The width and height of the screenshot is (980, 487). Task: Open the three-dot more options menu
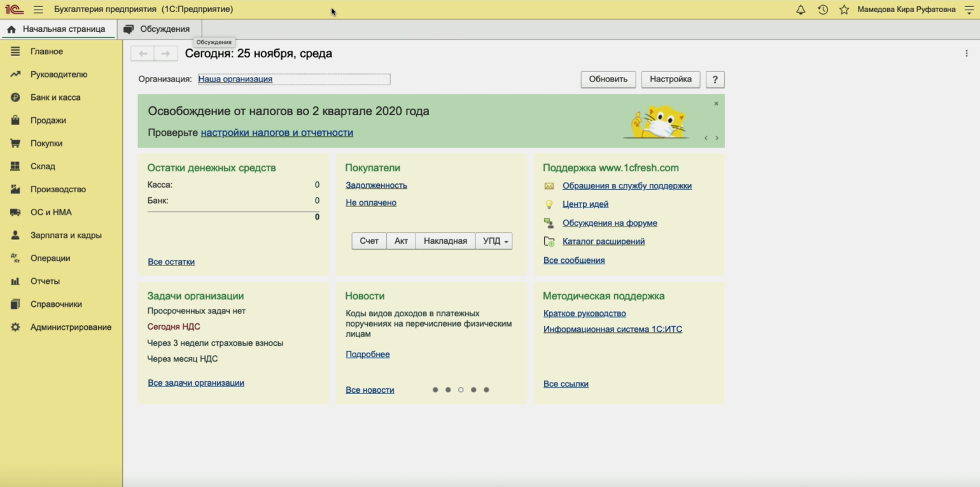(967, 53)
